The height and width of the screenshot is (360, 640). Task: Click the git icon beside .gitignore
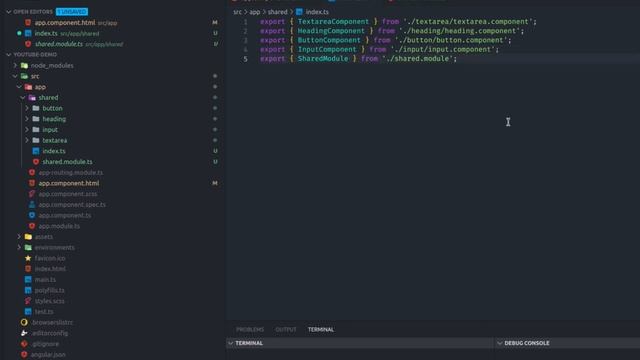pyautogui.click(x=24, y=344)
